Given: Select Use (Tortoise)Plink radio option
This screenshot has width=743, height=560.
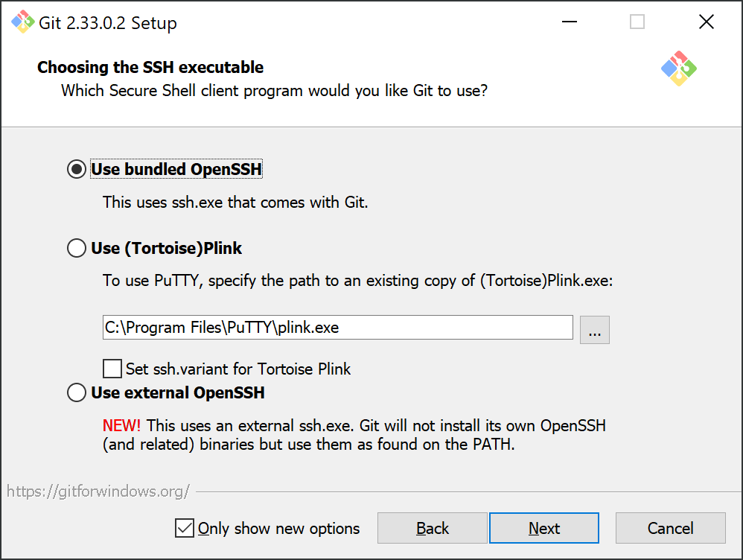Looking at the screenshot, I should tap(76, 248).
